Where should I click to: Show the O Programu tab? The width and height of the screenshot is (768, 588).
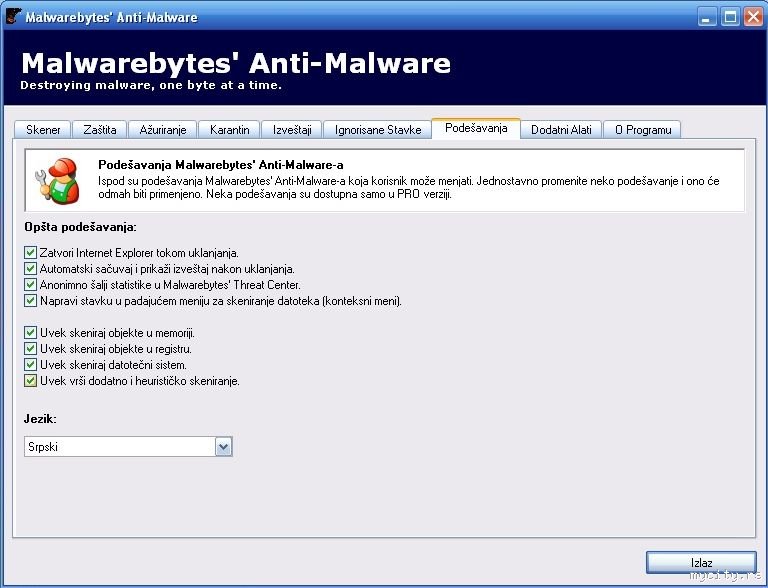[x=643, y=130]
